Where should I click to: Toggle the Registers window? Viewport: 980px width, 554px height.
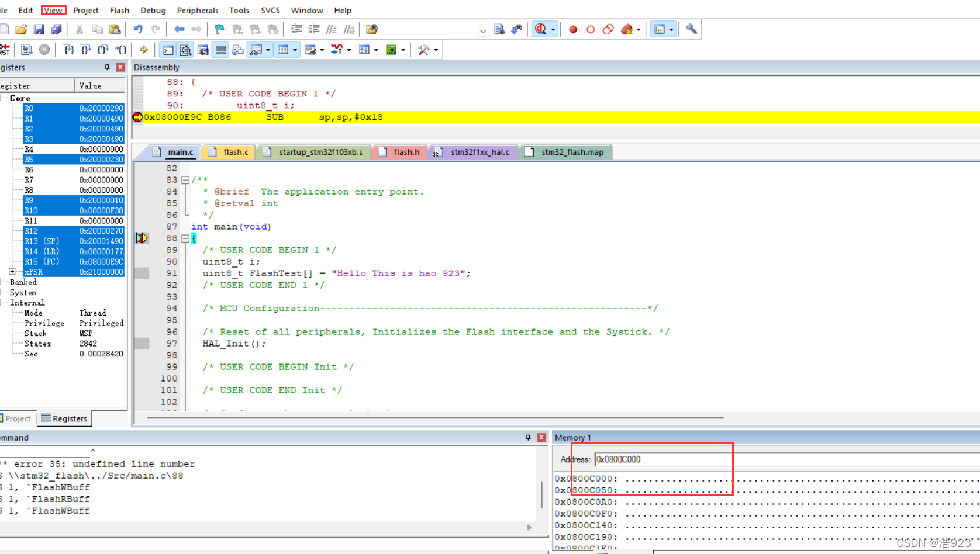pos(220,50)
